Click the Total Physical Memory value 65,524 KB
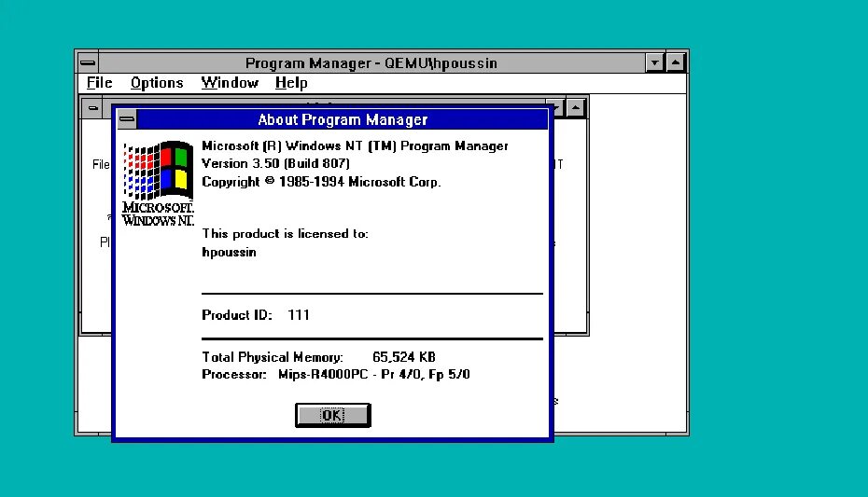The width and height of the screenshot is (868, 497). (404, 357)
